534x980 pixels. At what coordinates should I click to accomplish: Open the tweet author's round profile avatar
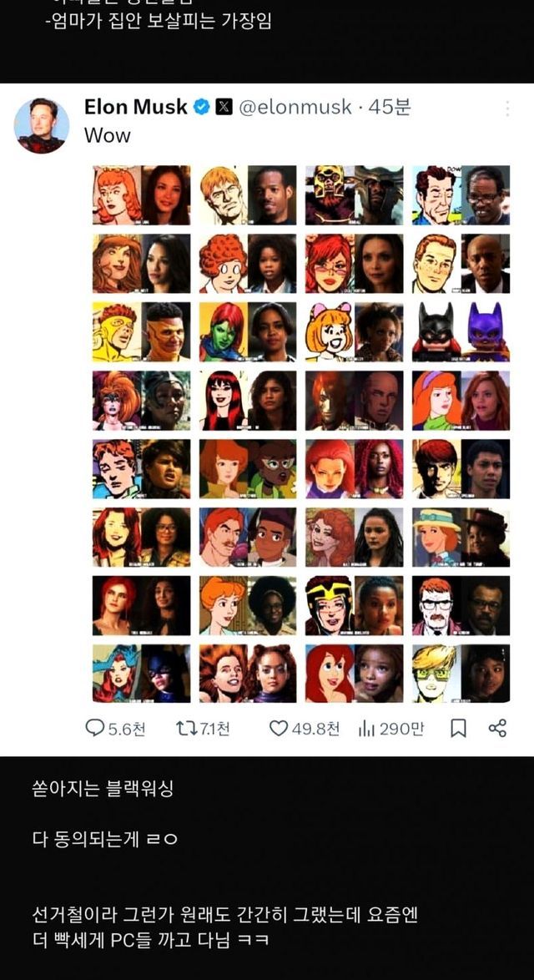coord(42,125)
